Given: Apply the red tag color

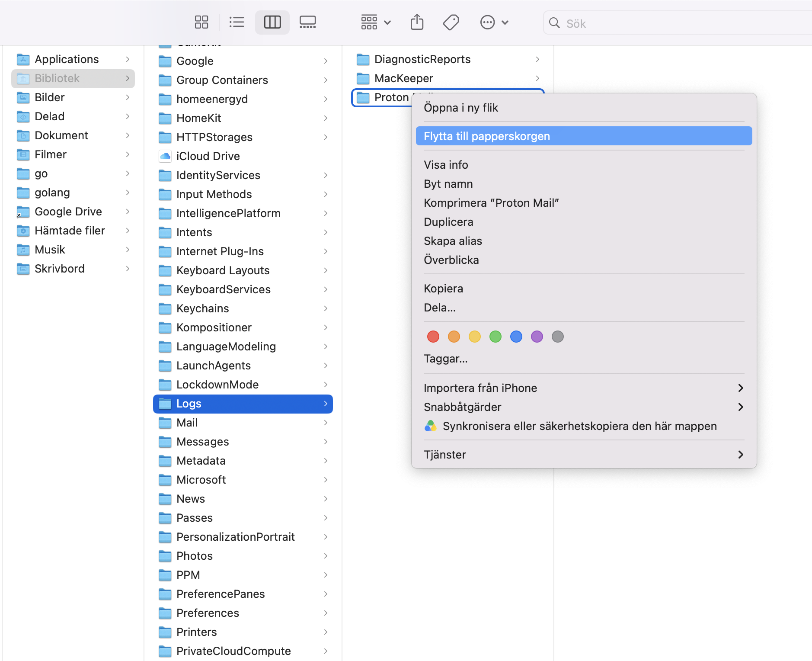Looking at the screenshot, I should pos(433,337).
